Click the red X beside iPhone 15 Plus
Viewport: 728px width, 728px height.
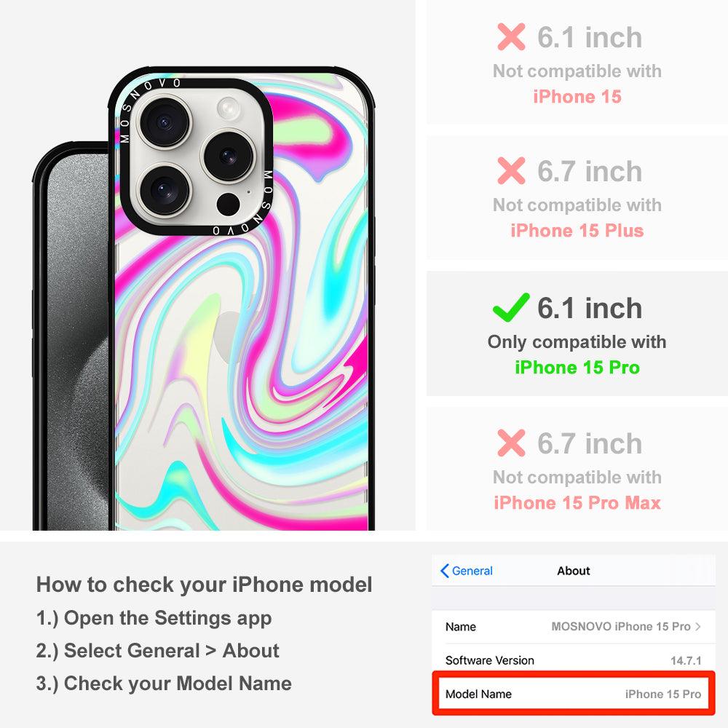(511, 170)
